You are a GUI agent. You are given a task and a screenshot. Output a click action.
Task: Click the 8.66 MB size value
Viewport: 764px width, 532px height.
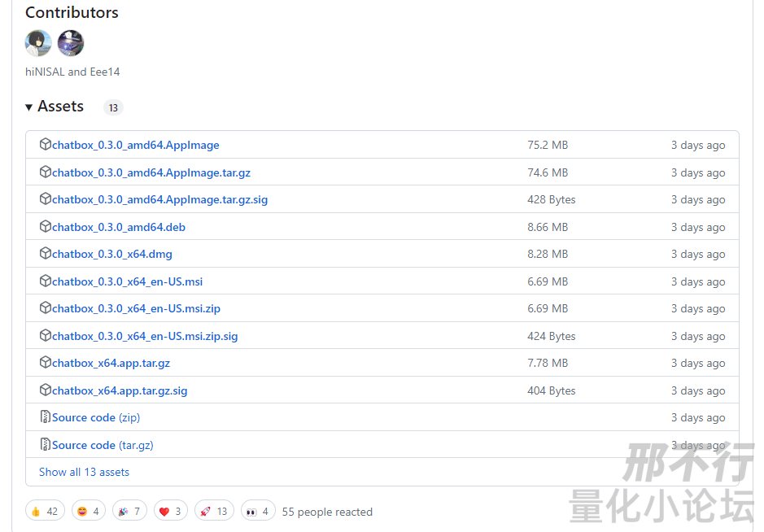coord(548,228)
